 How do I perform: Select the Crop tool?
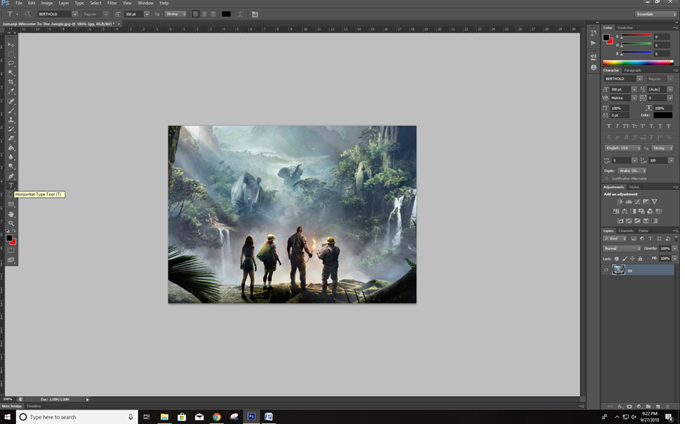point(11,82)
